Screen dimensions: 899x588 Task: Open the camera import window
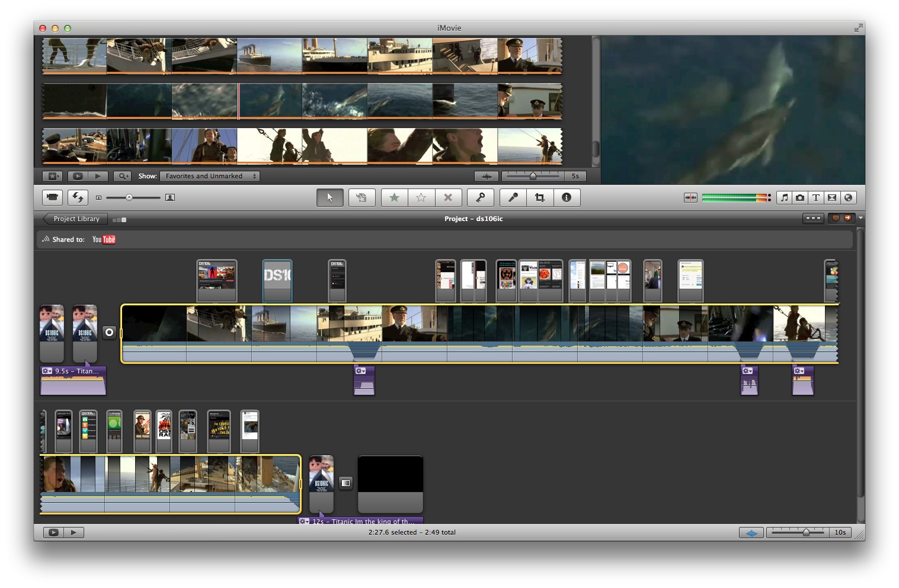point(53,197)
